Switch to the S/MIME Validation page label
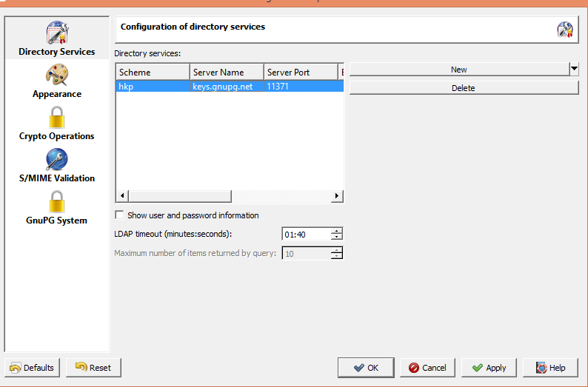 [x=57, y=178]
